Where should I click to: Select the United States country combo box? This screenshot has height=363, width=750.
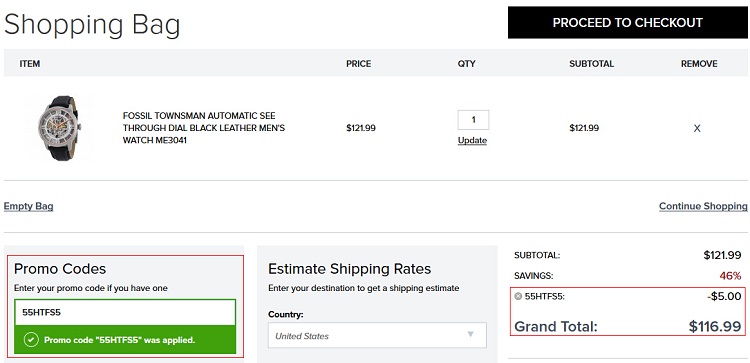377,335
